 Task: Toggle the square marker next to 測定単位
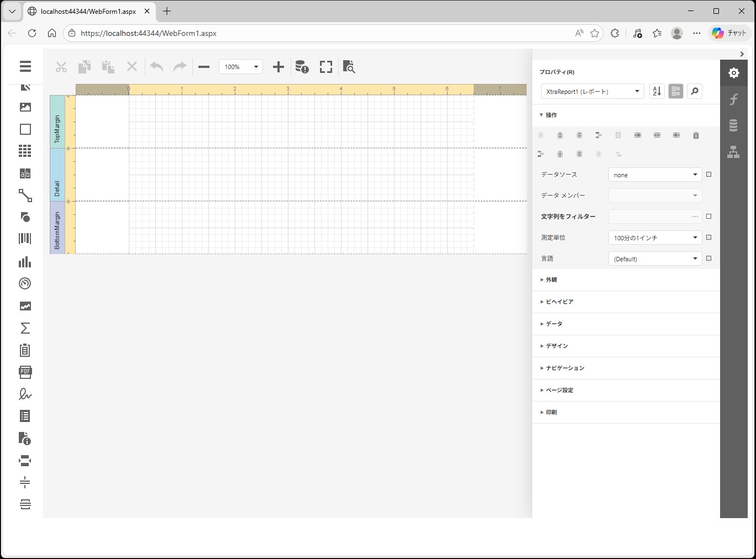coord(709,238)
